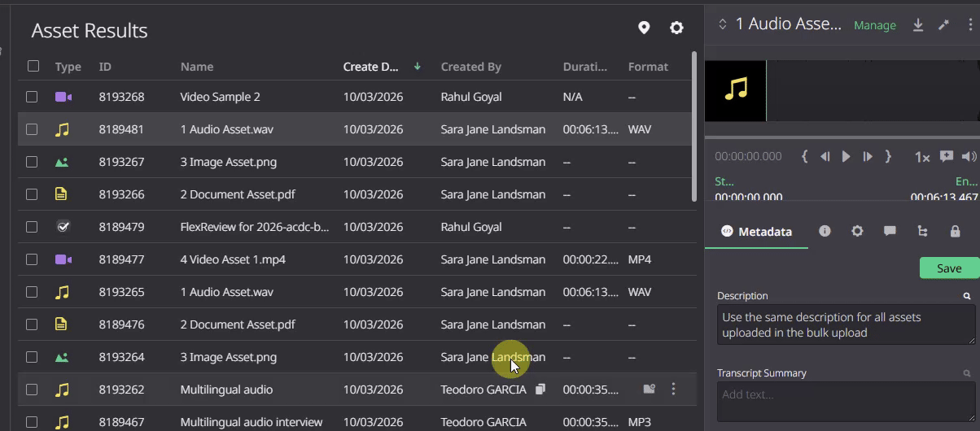This screenshot has width=980, height=431.
Task: Click the green Save button
Action: (x=949, y=268)
